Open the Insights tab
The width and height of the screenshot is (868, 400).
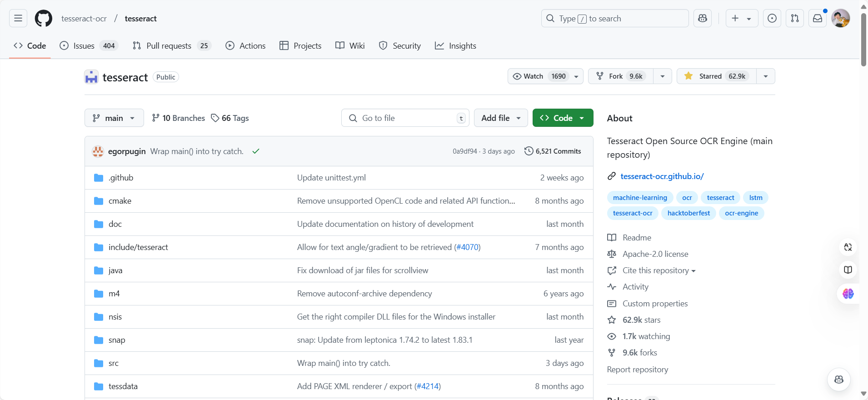click(x=456, y=46)
